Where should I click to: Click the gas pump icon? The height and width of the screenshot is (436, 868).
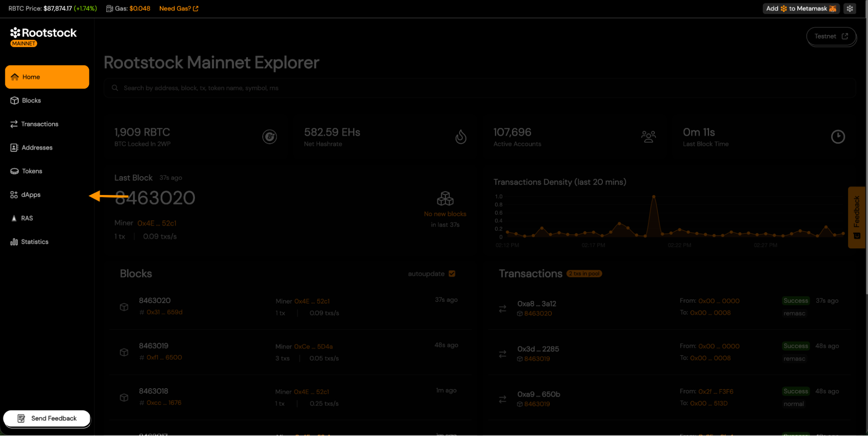[x=109, y=9]
